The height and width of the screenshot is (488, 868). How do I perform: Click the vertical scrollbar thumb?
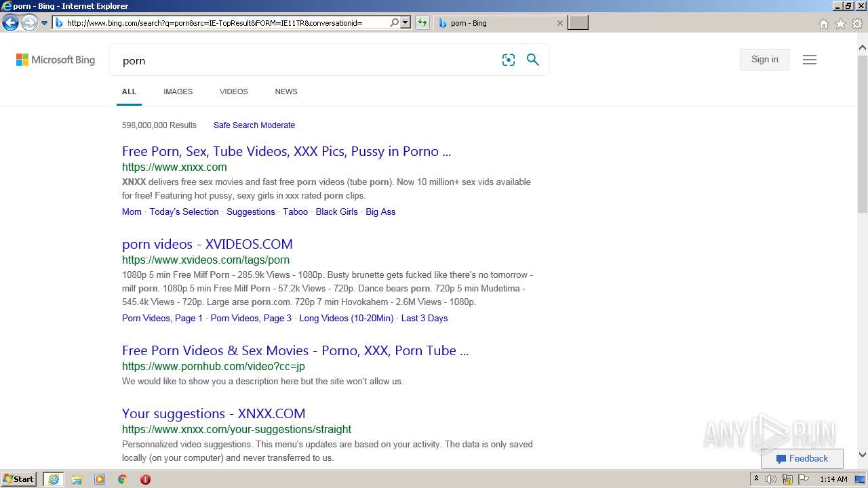point(863,135)
